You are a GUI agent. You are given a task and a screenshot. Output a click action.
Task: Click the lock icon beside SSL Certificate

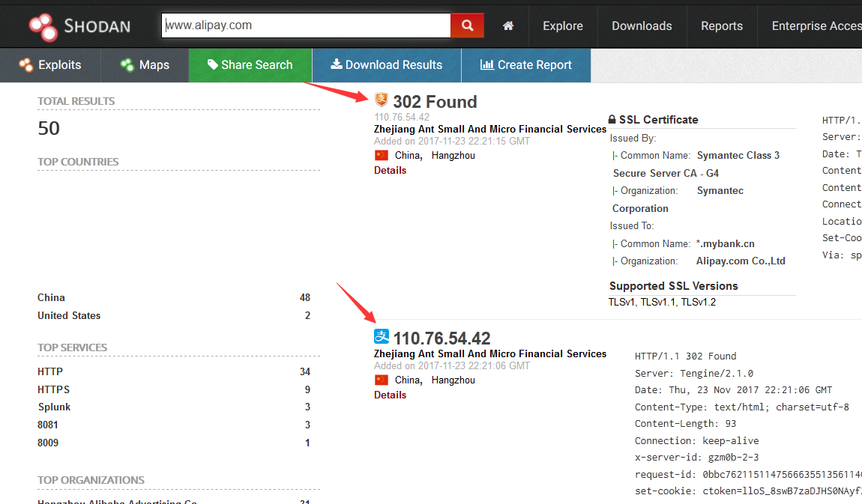point(612,119)
